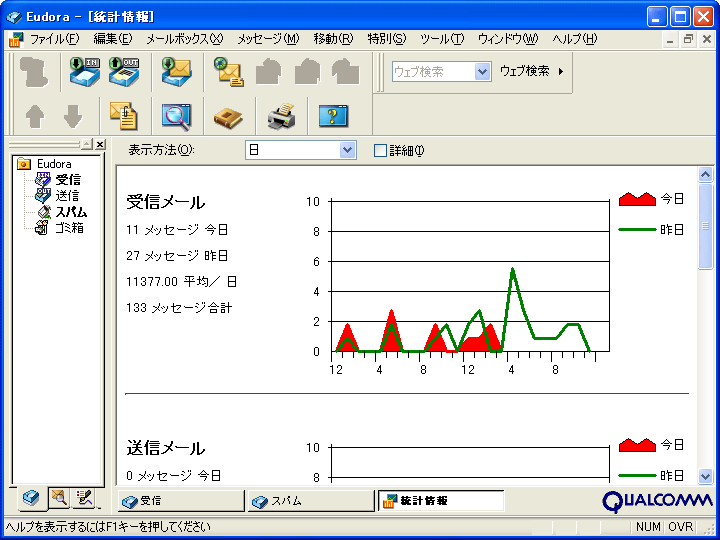
Task: Open the 特別(S) menu
Action: point(387,39)
